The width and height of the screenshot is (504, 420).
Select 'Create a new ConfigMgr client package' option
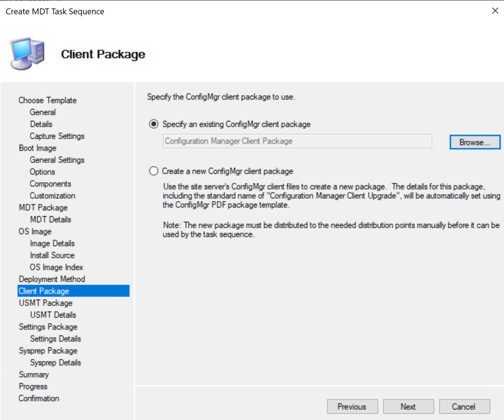(154, 171)
